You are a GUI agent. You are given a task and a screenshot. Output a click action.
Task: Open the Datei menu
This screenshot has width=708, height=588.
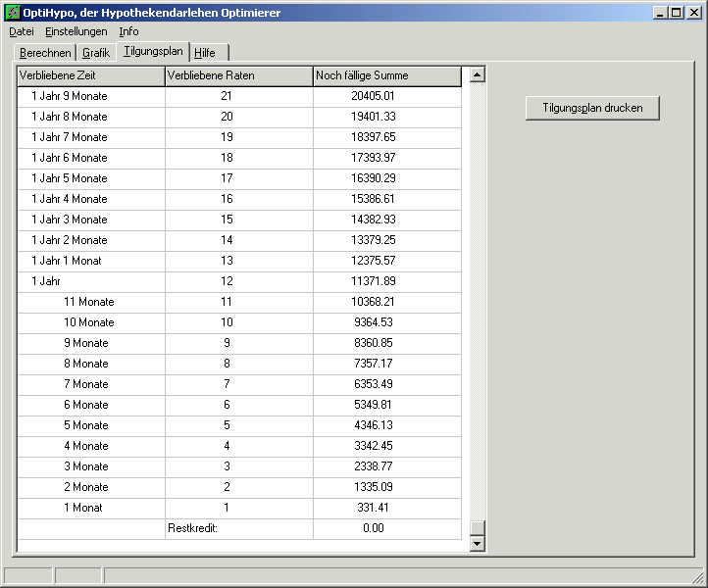[22, 31]
